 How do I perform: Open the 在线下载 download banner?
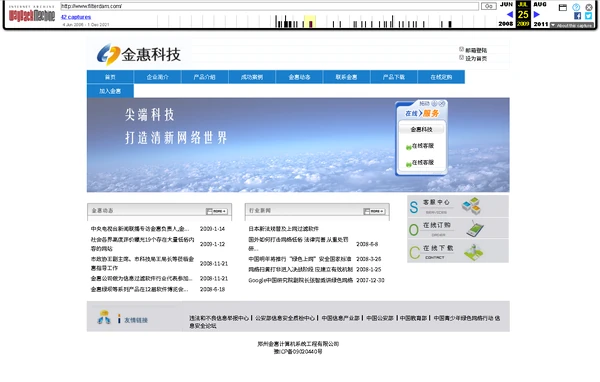[x=458, y=251]
